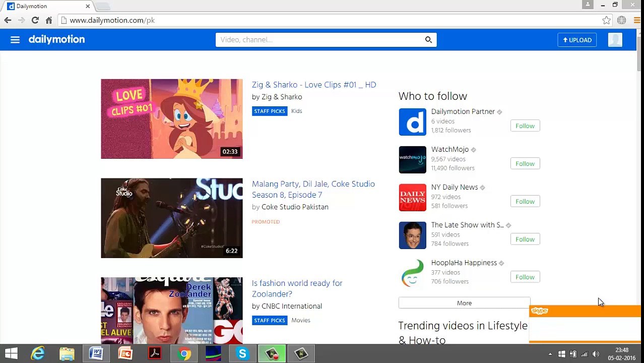Click the dailymotion logo
The width and height of the screenshot is (644, 363).
(56, 39)
